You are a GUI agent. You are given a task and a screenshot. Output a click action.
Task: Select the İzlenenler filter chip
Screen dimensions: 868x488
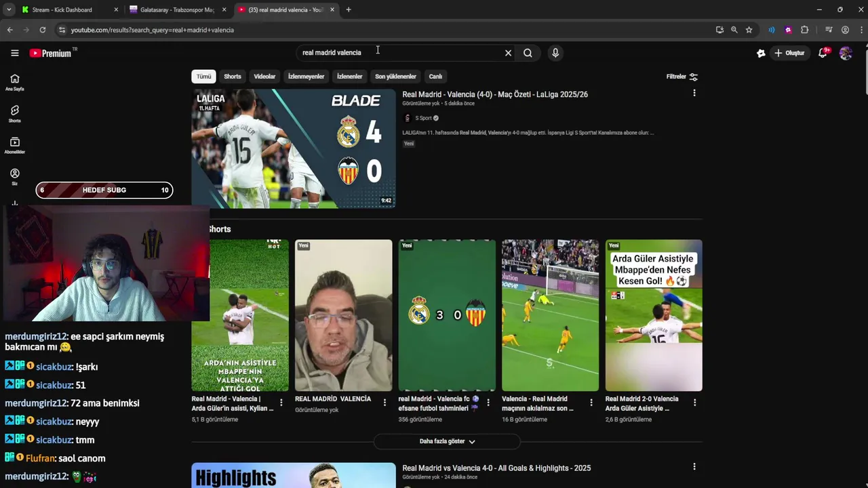349,77
